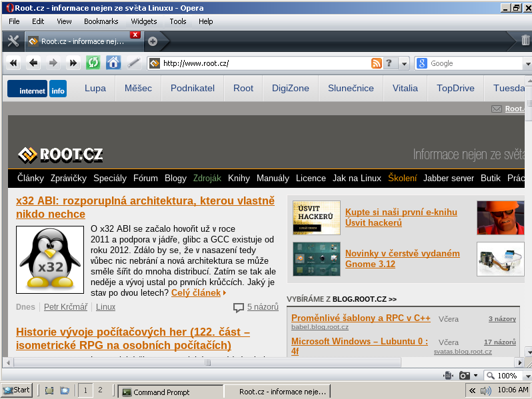Reload the page with green refresh icon
This screenshot has height=399, width=532.
coord(93,63)
